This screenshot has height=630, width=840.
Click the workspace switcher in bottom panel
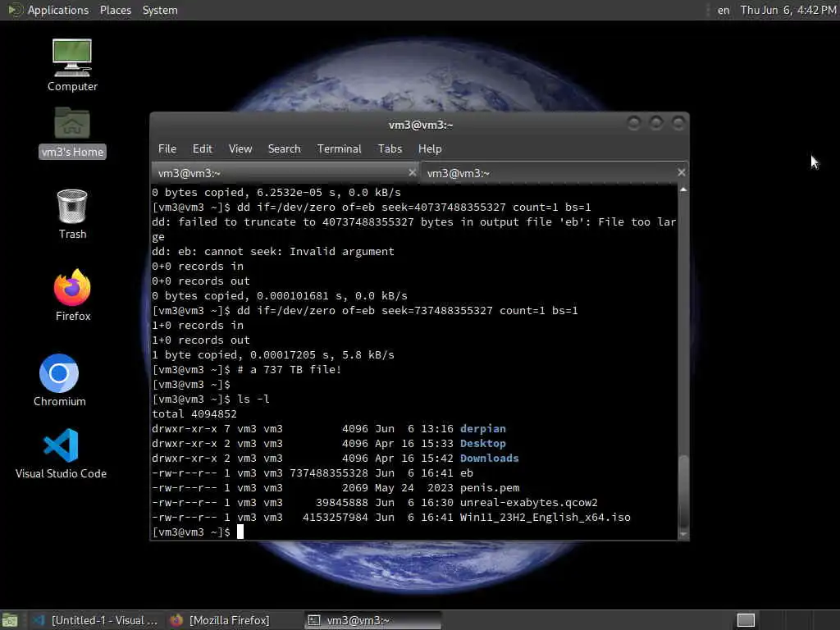(x=746, y=620)
